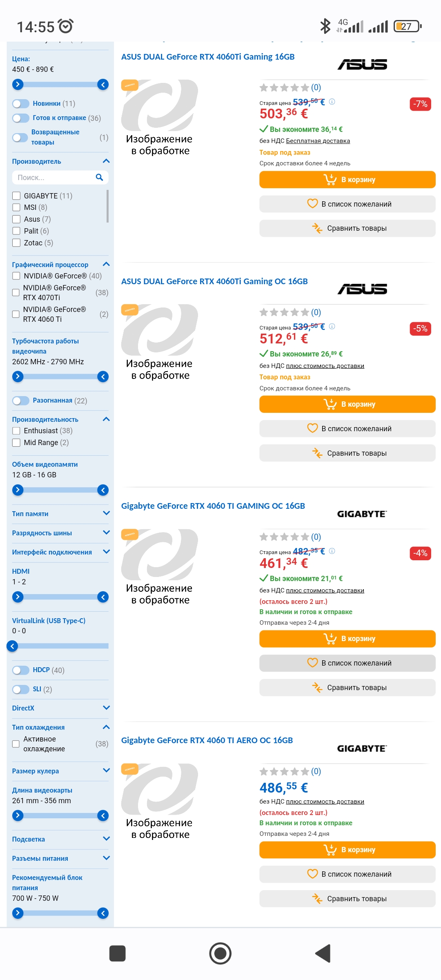This screenshot has height=980, width=441.
Task: Click the search magnifier icon in manufacturer filter
Action: pos(99,177)
